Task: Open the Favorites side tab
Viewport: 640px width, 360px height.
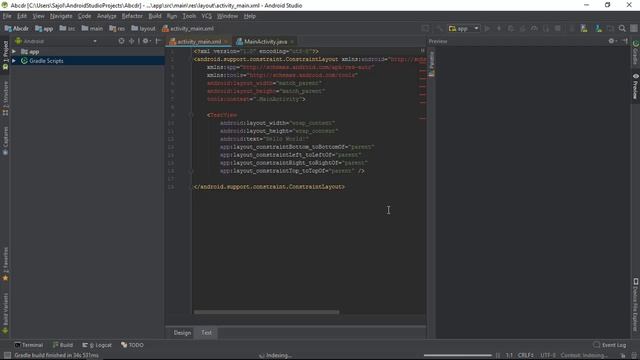Action: tap(5, 264)
